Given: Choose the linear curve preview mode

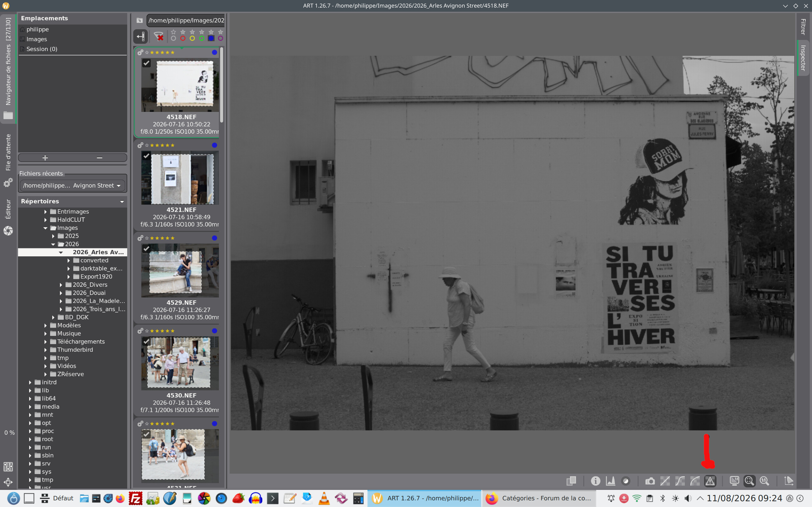Looking at the screenshot, I should click(665, 481).
